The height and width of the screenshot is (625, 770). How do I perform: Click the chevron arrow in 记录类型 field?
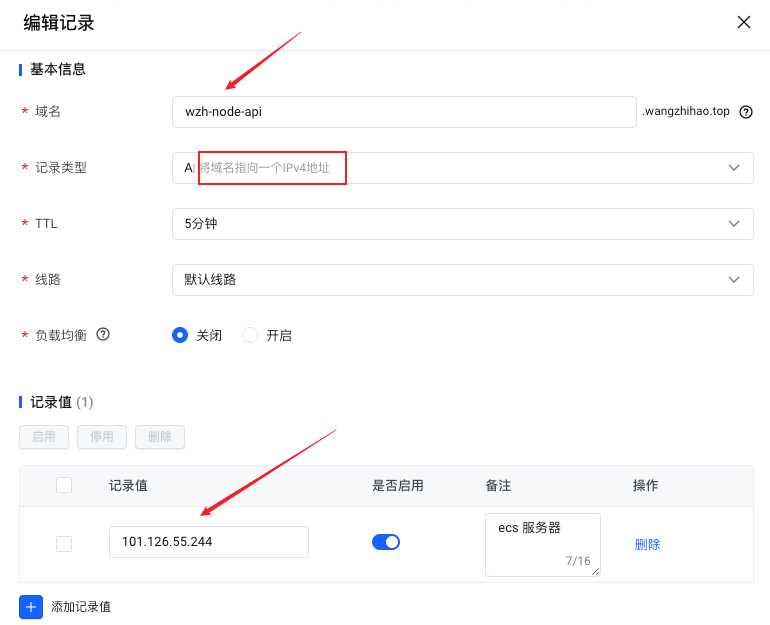pos(734,168)
